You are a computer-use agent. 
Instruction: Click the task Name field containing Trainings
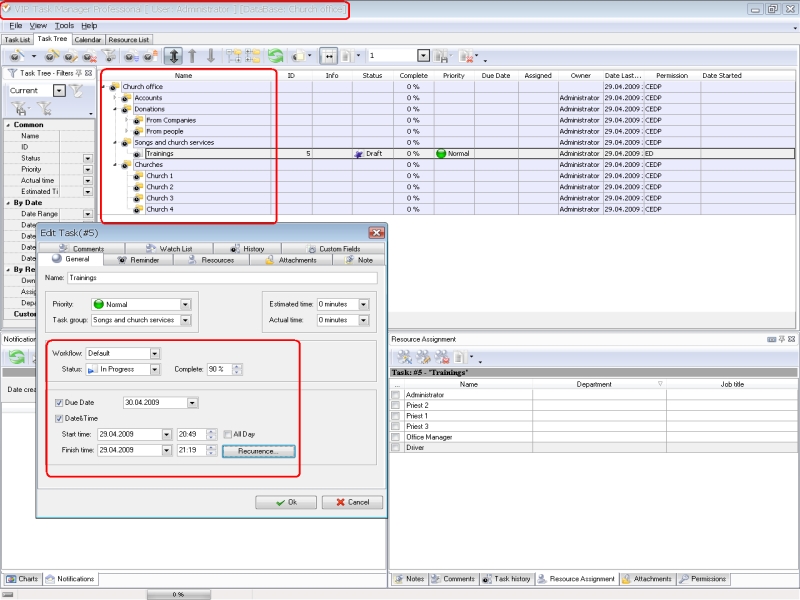[x=220, y=278]
